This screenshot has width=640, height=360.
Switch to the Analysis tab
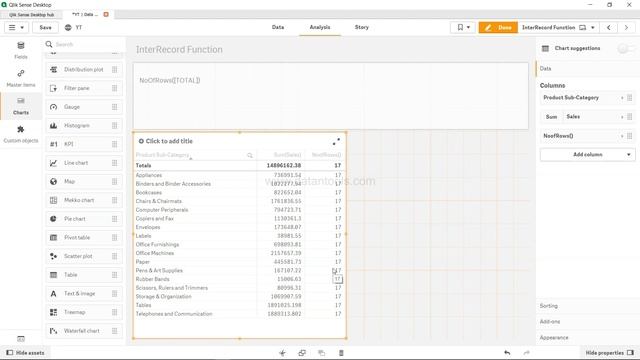click(320, 27)
